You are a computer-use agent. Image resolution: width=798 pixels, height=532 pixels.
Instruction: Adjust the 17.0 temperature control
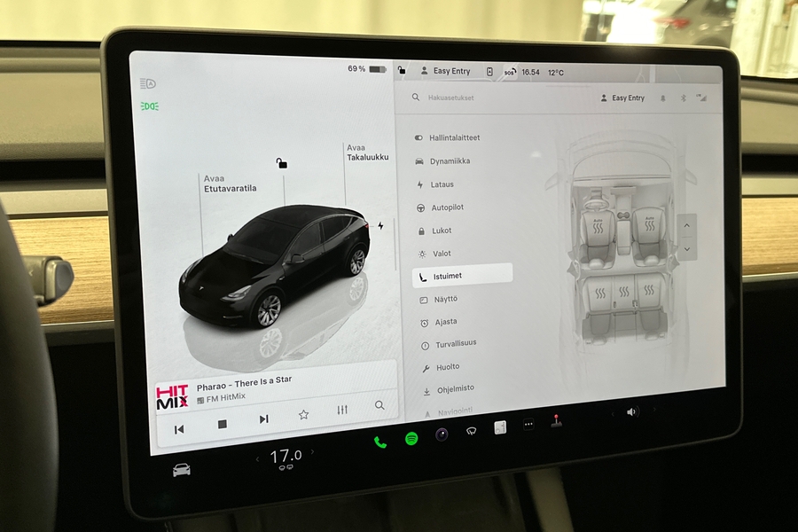(x=284, y=455)
